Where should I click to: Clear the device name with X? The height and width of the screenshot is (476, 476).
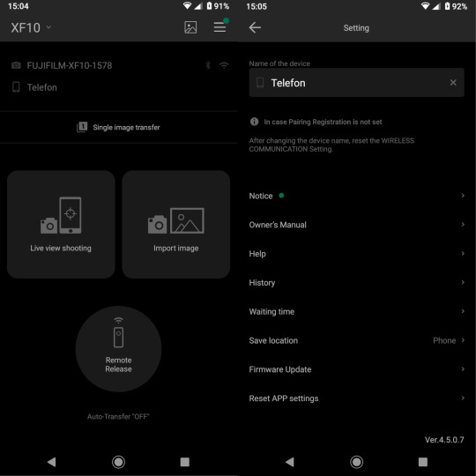click(453, 83)
